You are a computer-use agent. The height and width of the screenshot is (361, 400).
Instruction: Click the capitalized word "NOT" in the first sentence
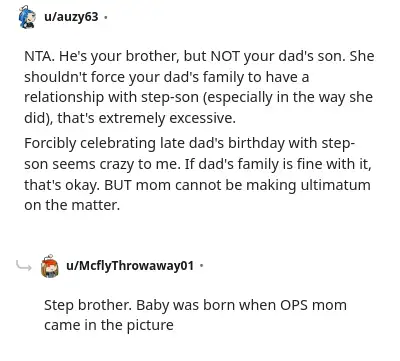(225, 56)
